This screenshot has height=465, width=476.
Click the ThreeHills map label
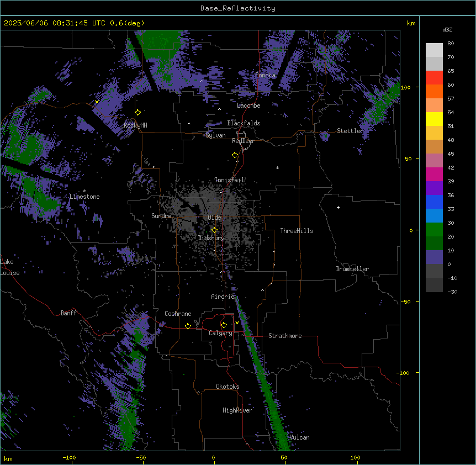297,231
